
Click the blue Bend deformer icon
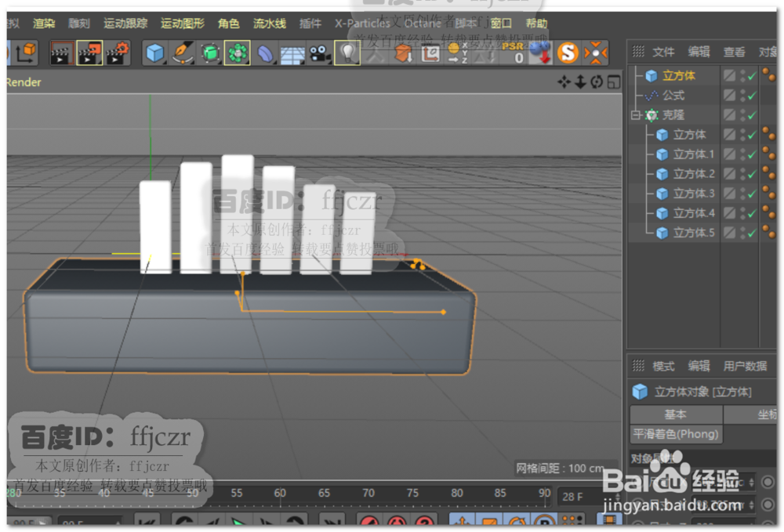265,53
